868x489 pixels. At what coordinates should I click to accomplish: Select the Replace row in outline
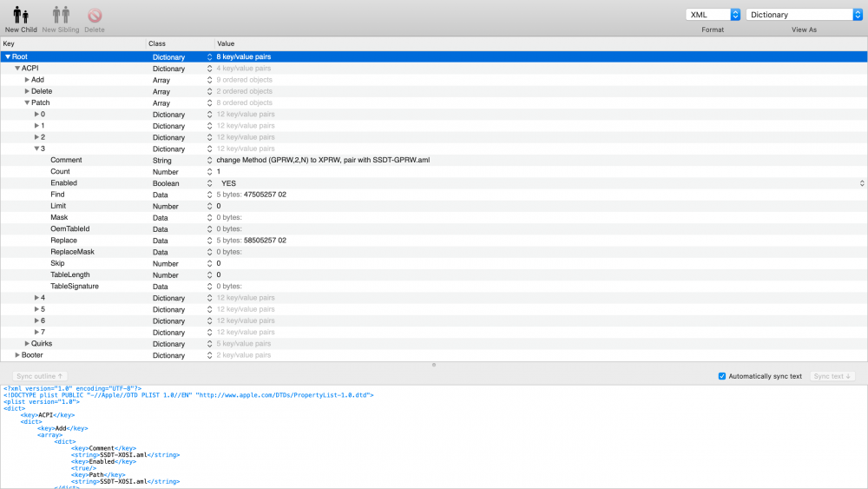64,241
